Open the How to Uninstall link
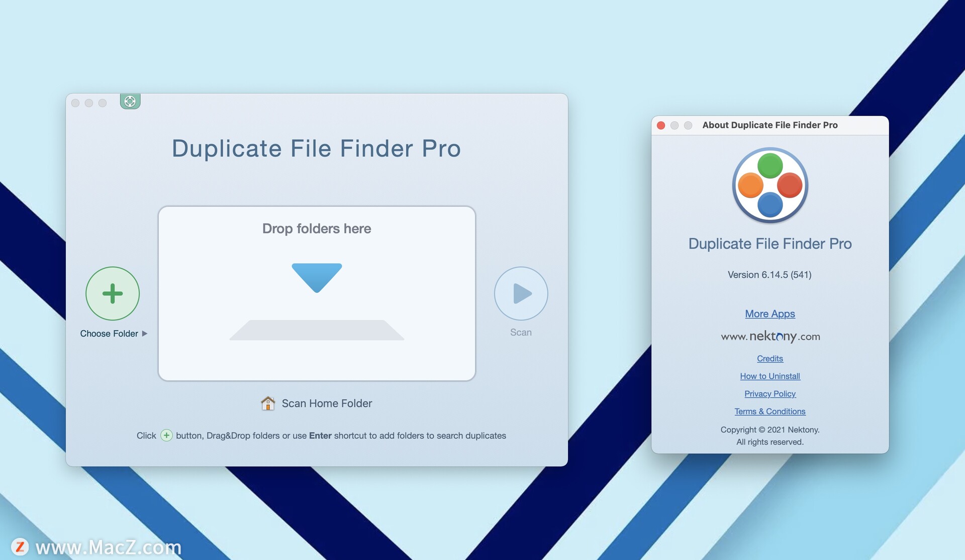 (x=770, y=376)
